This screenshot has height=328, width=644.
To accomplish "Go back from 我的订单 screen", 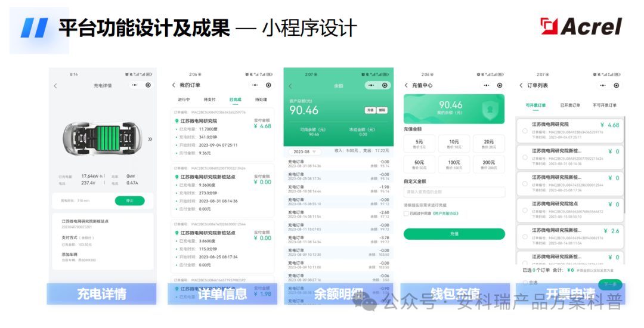I will tap(174, 85).
